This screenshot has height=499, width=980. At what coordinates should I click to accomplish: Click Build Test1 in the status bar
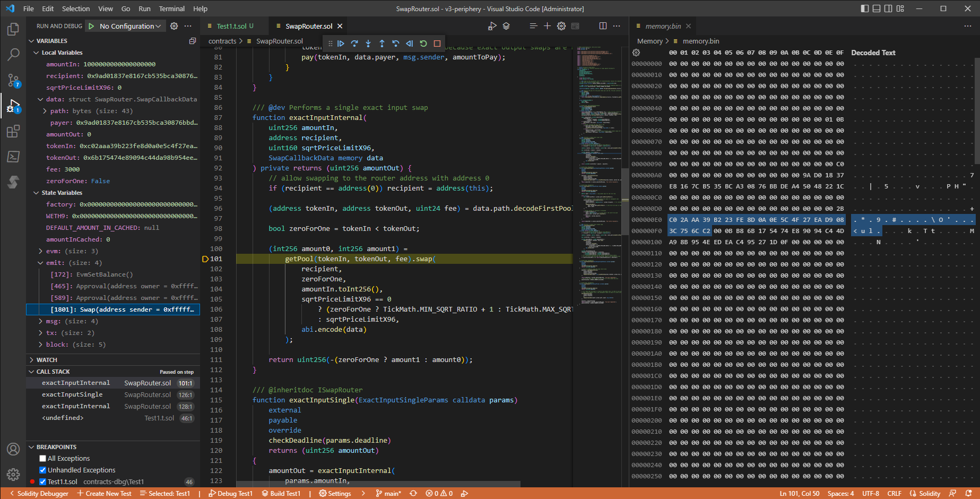(x=281, y=494)
